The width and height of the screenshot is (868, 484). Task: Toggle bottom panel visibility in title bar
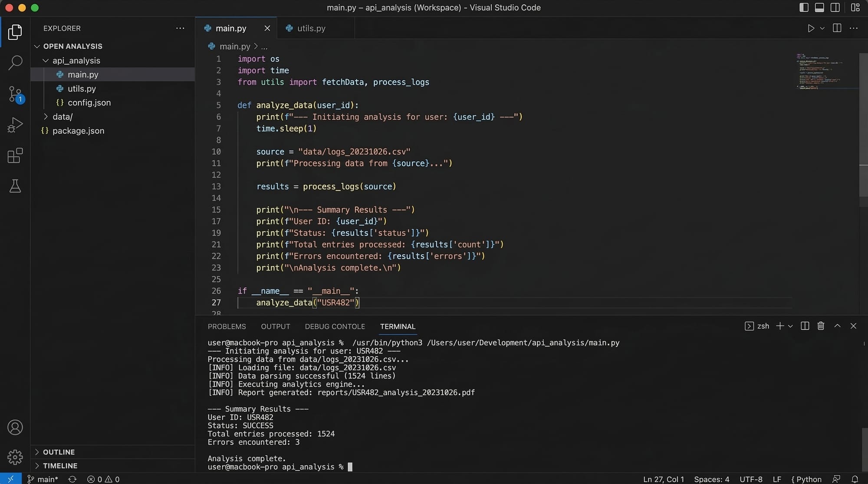[x=819, y=7]
